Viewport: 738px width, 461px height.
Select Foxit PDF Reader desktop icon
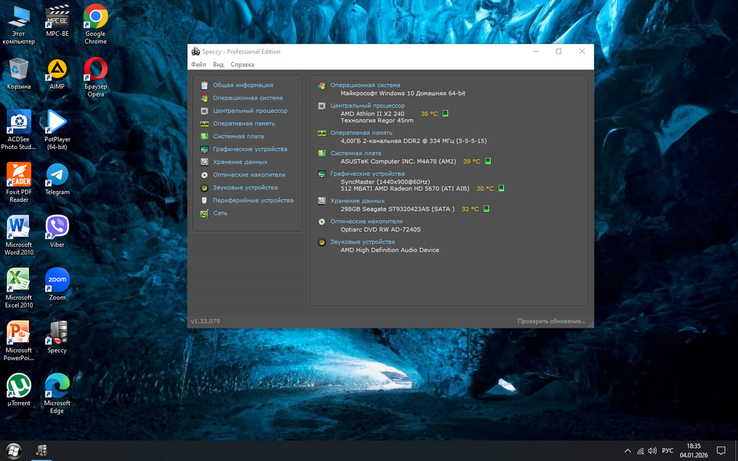pyautogui.click(x=19, y=182)
